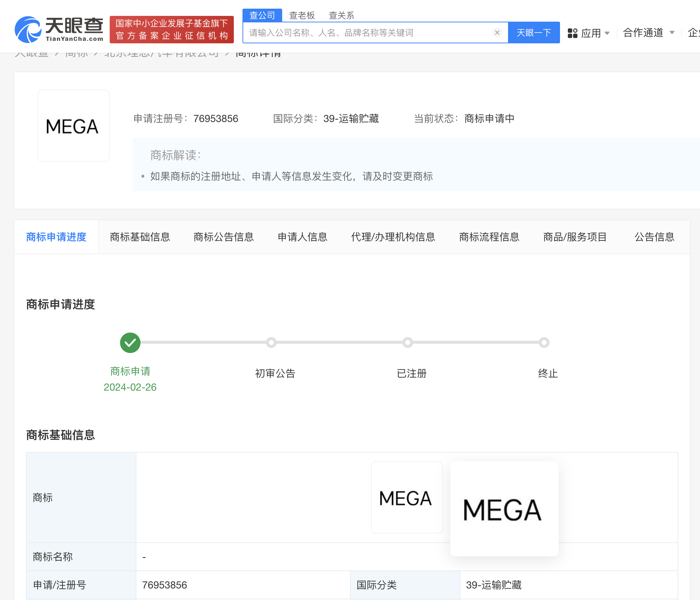Image resolution: width=700 pixels, height=600 pixels.
Task: Open the 公告信息 tab
Action: (x=654, y=237)
